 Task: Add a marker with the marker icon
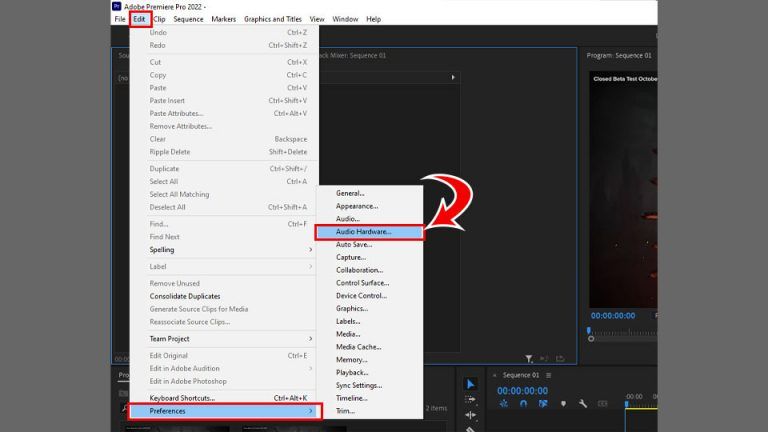click(563, 404)
